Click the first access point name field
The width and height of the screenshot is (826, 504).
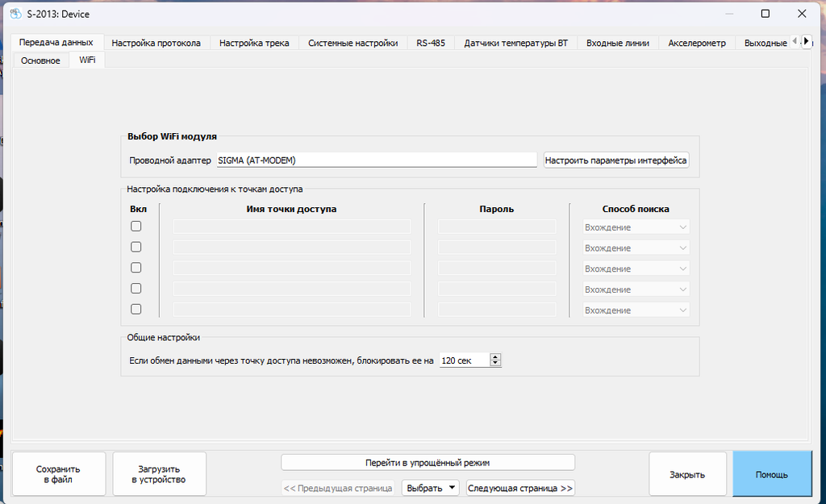292,227
